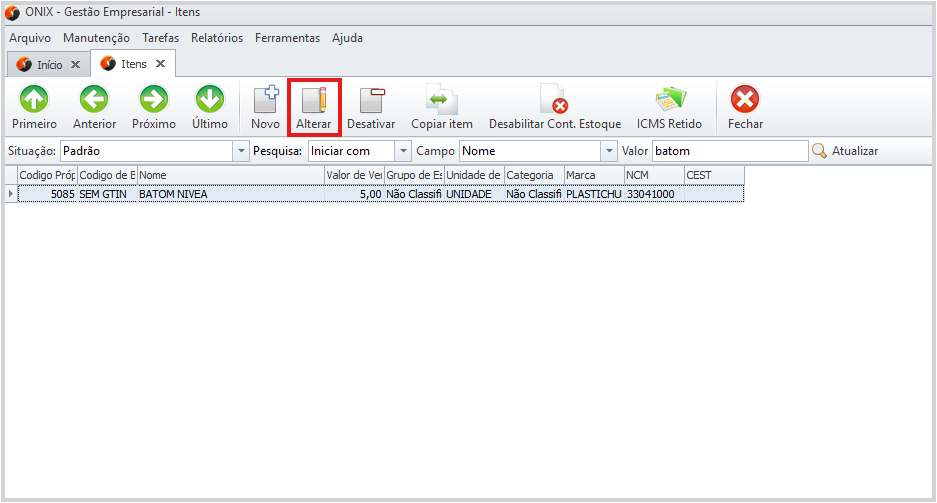Deactivate item using Desativar icon

coord(371,100)
